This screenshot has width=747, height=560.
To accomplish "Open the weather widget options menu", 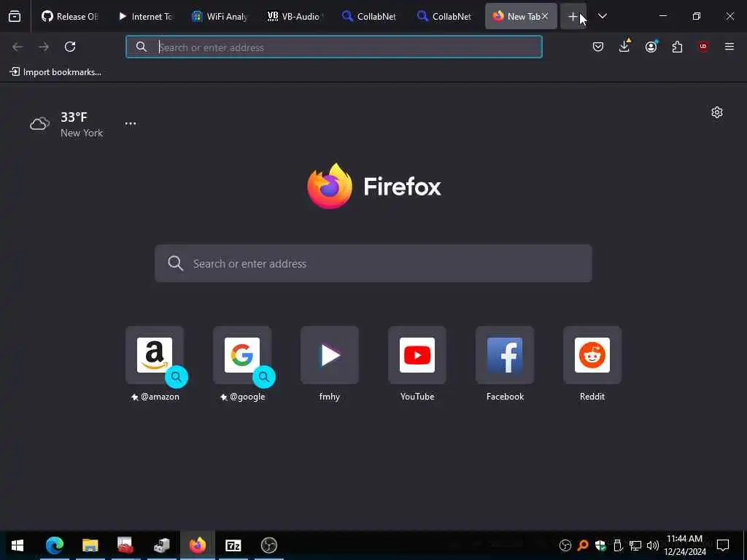I will click(131, 123).
